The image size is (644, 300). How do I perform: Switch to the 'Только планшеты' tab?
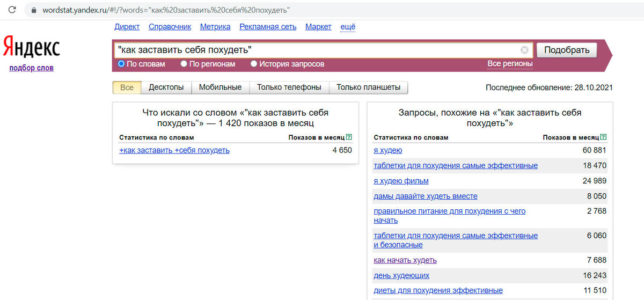[368, 87]
